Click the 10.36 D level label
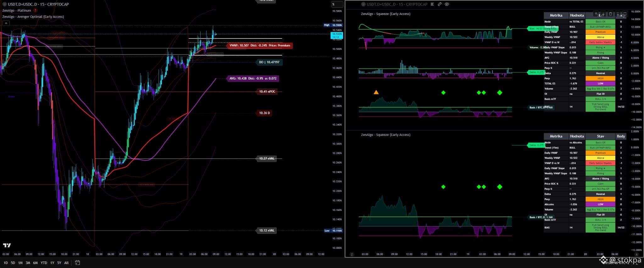 (x=264, y=113)
